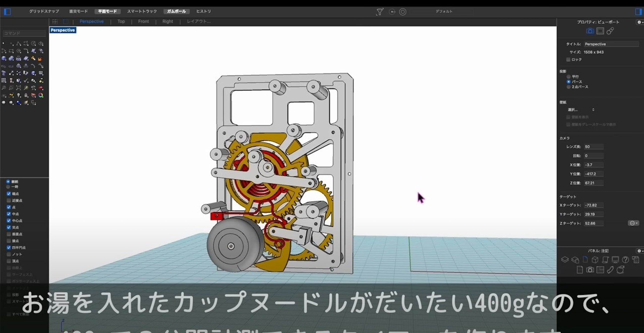Open the notes panel gear dropdown
The width and height of the screenshot is (644, 333).
point(640,251)
